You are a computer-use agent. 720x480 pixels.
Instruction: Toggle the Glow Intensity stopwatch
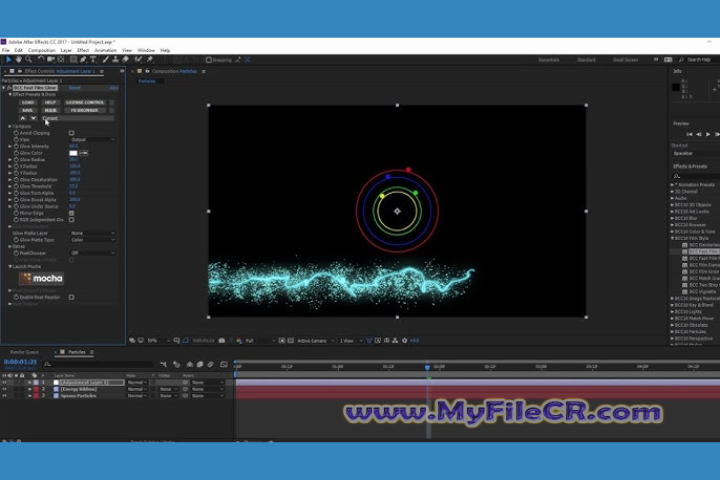pyautogui.click(x=16, y=146)
